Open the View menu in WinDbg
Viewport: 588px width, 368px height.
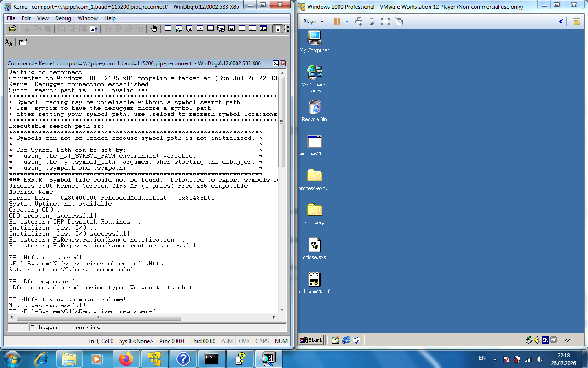[43, 18]
